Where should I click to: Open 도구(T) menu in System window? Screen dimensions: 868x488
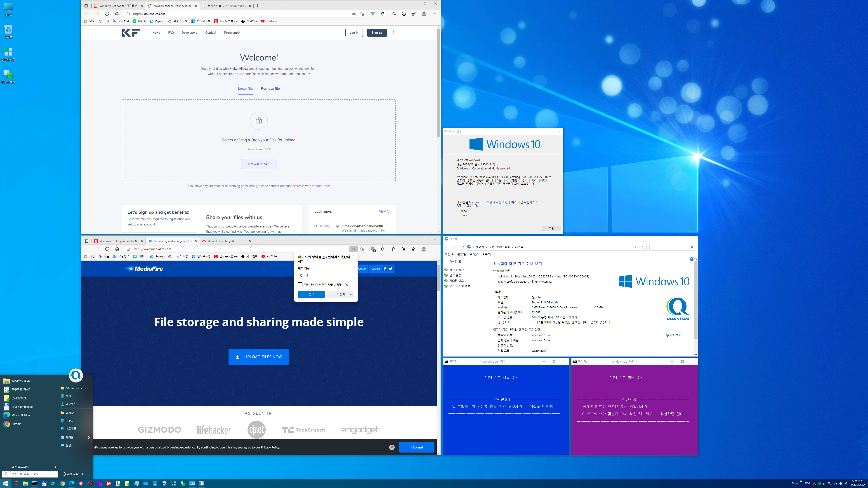pyautogui.click(x=486, y=254)
